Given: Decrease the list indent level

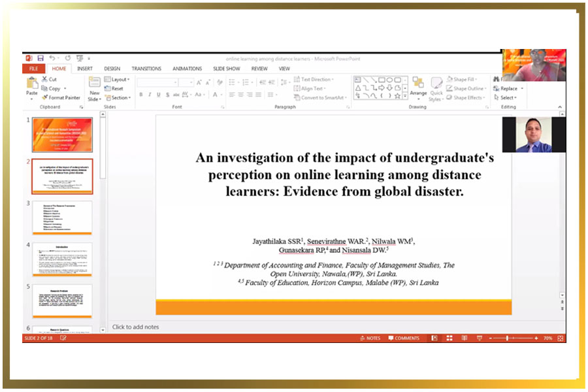Looking at the screenshot, I should 263,82.
